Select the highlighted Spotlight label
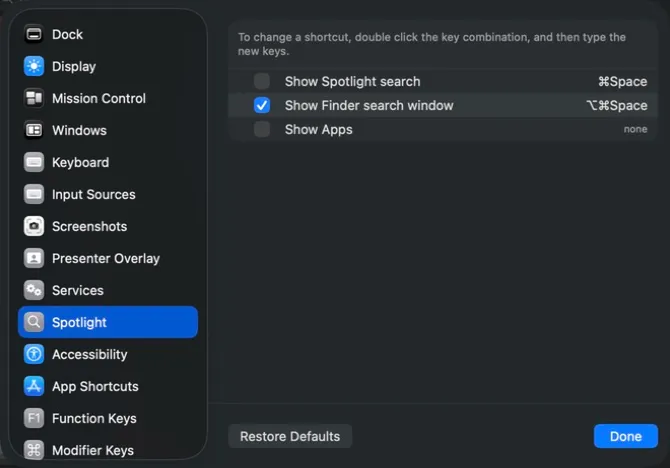 (79, 323)
